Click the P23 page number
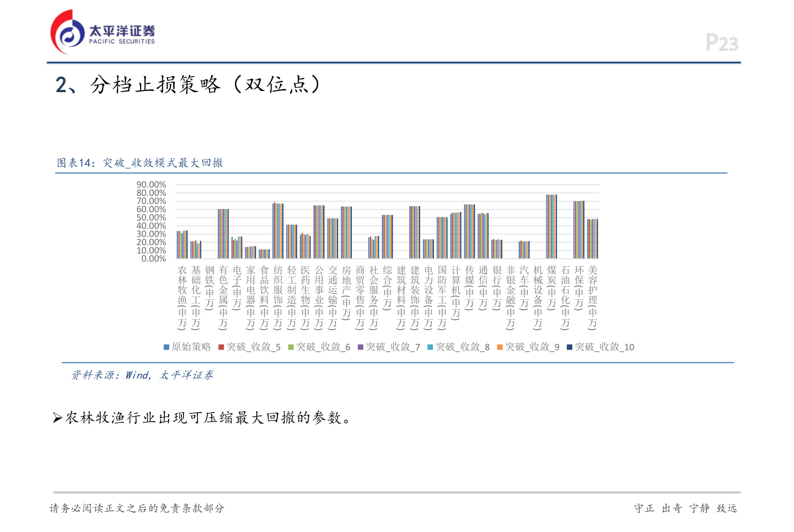The width and height of the screenshot is (794, 532). click(x=721, y=43)
